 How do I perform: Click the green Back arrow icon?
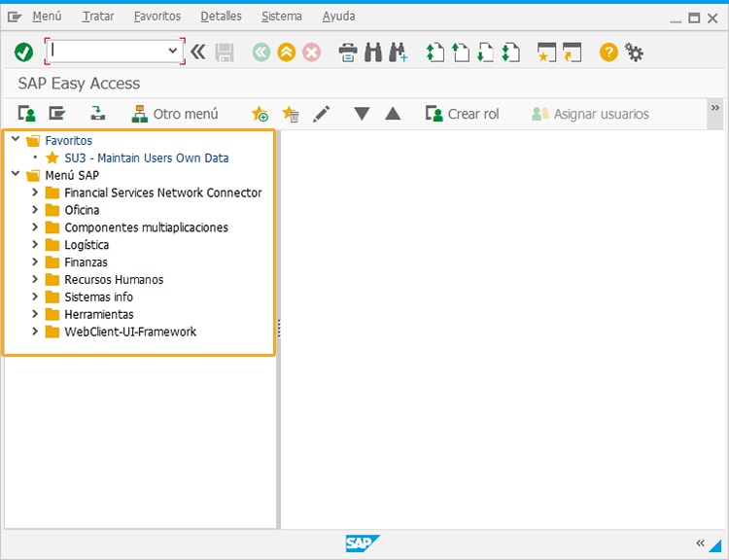pyautogui.click(x=261, y=52)
